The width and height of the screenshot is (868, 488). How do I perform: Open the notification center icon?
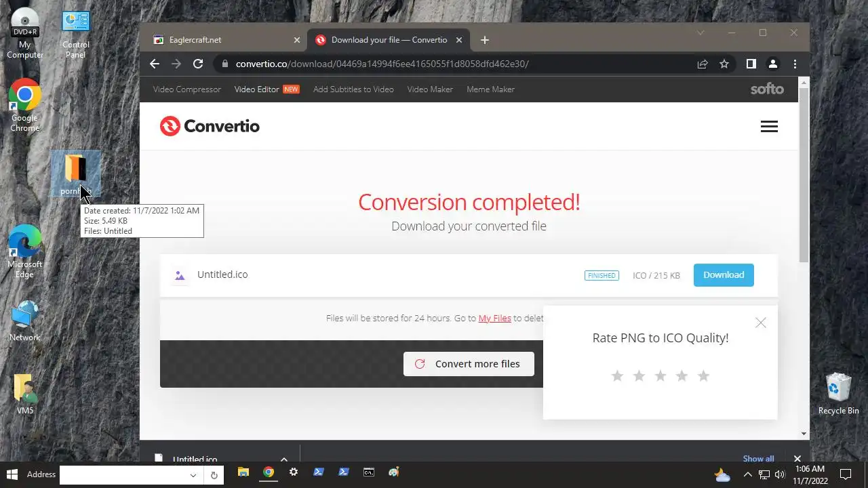[846, 474]
